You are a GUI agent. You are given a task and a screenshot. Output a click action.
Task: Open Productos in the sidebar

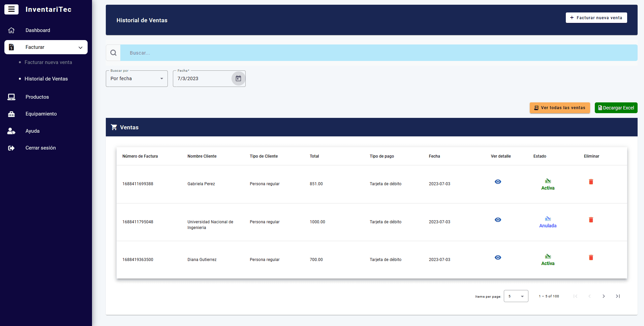pyautogui.click(x=37, y=97)
